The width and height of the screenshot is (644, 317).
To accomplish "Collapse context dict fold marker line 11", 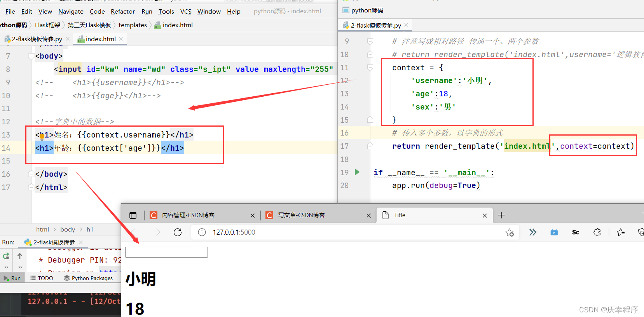I will (x=370, y=68).
